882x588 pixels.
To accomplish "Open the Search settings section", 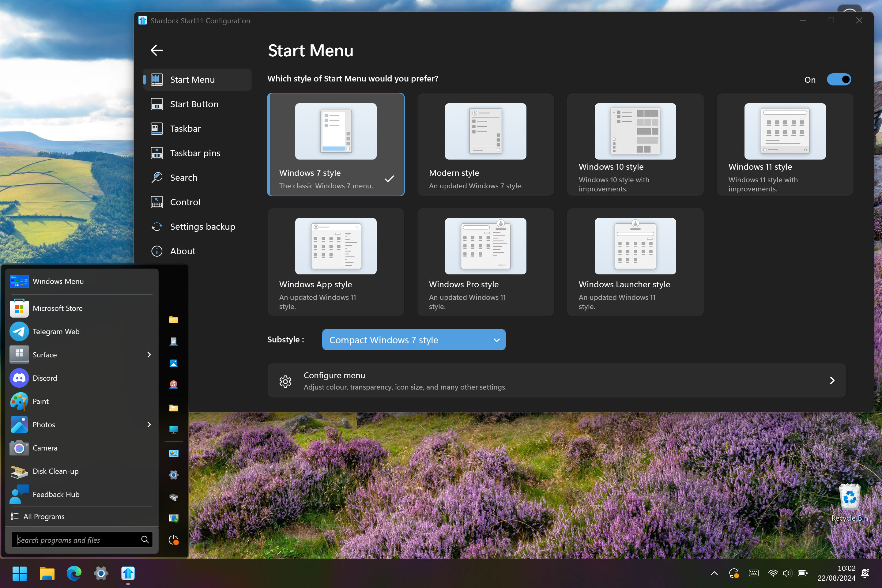I will coord(198,177).
